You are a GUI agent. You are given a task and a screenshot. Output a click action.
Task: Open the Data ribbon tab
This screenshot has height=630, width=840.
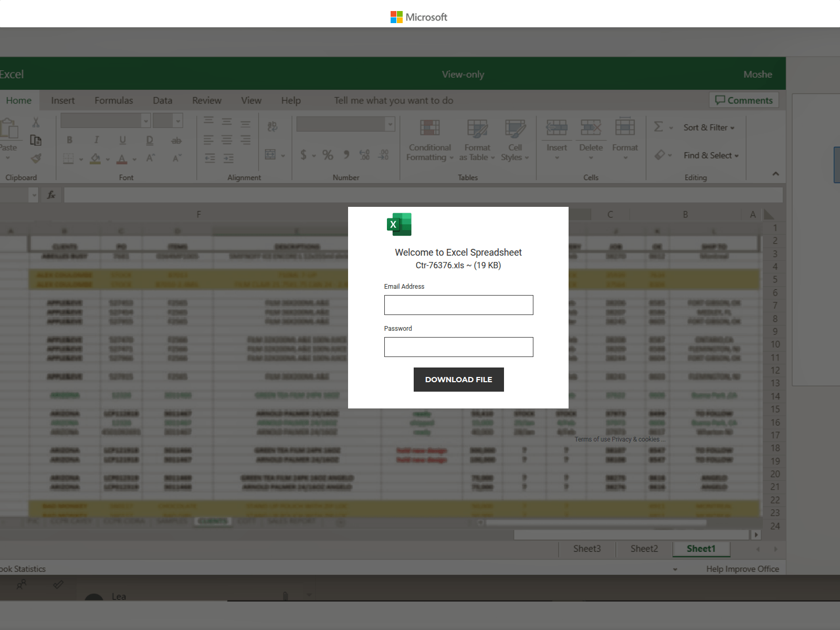162,100
